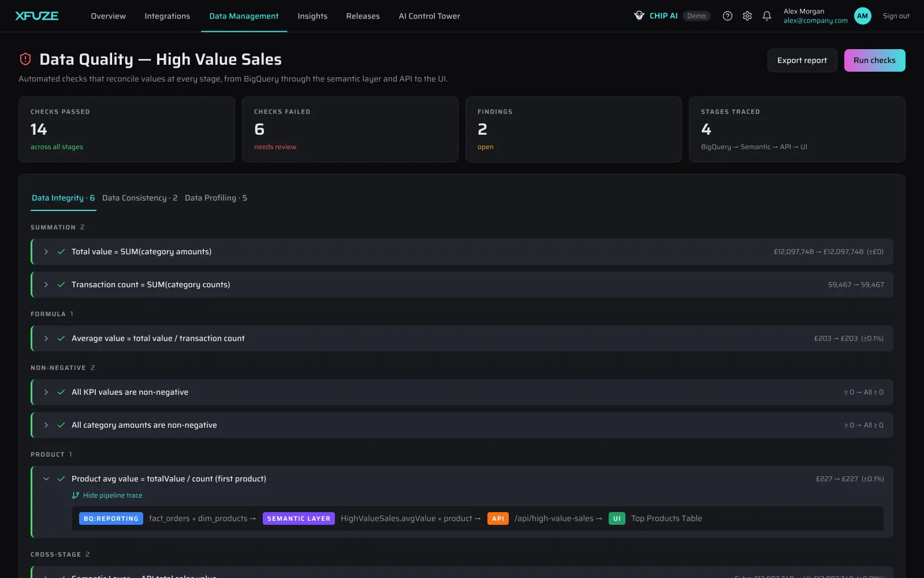
Task: Expand the All KPI values non-negative check
Action: [46, 392]
